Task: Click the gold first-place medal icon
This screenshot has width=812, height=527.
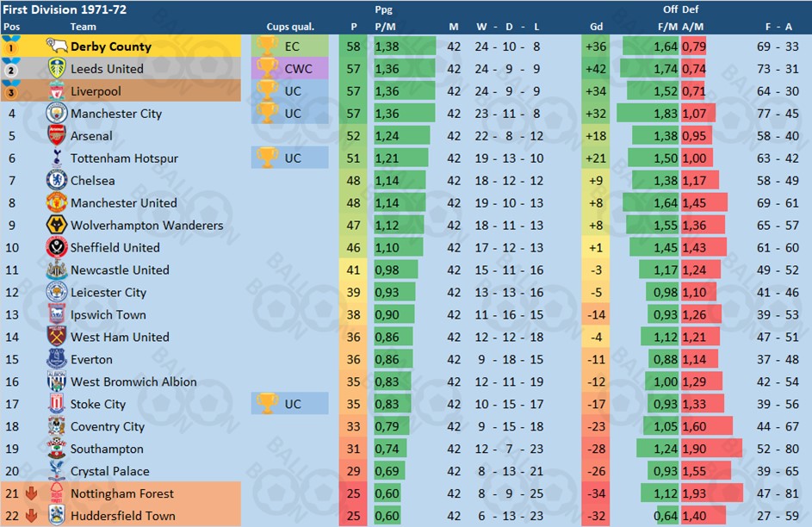Action: pyautogui.click(x=11, y=45)
